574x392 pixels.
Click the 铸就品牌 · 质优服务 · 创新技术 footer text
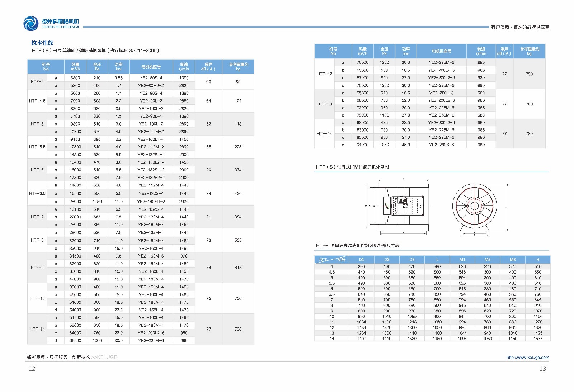click(58, 357)
